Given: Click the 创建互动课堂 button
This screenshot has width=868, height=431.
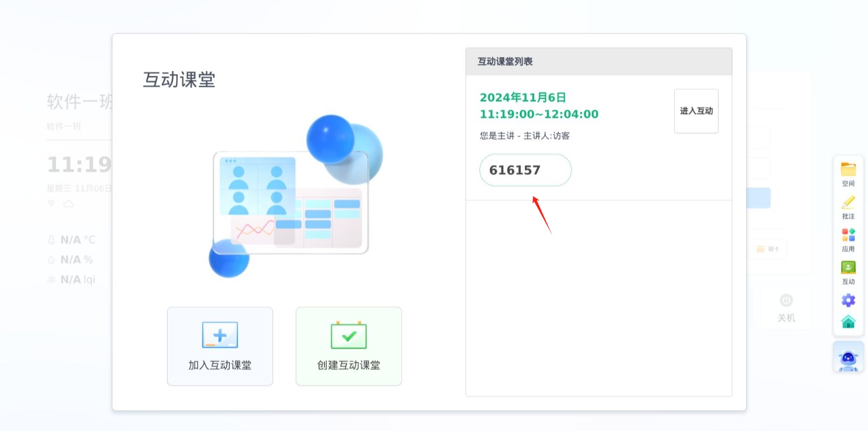Looking at the screenshot, I should pyautogui.click(x=349, y=346).
